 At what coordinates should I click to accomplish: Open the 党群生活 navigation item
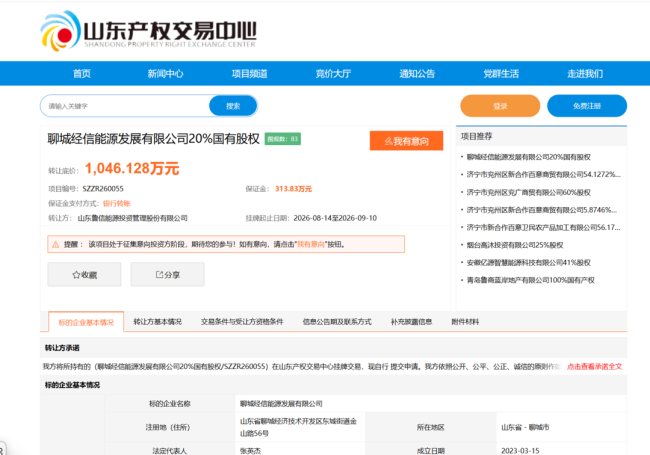click(x=501, y=74)
